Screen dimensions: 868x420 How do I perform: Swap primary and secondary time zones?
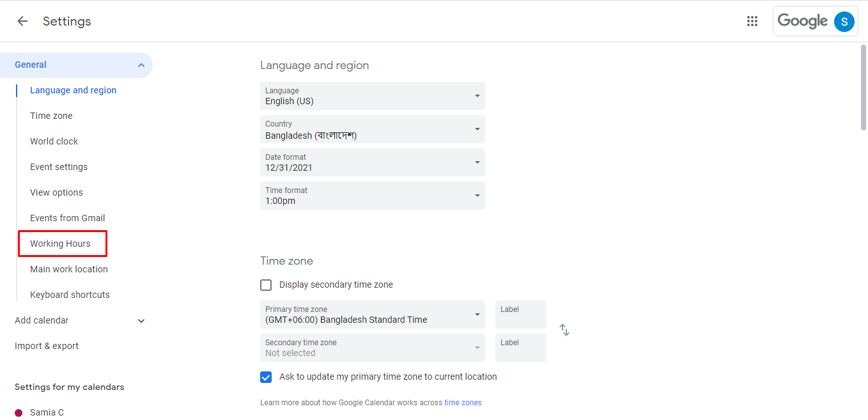coord(564,329)
